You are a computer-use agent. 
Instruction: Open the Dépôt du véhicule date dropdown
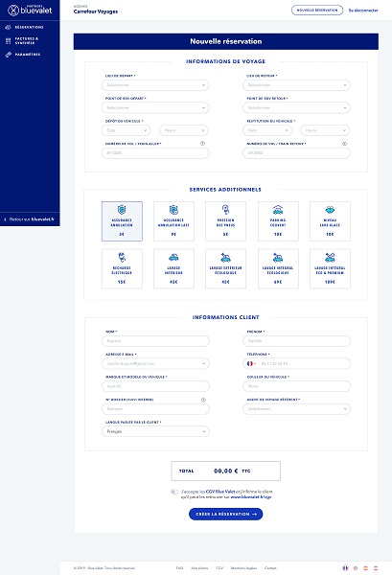coord(126,130)
